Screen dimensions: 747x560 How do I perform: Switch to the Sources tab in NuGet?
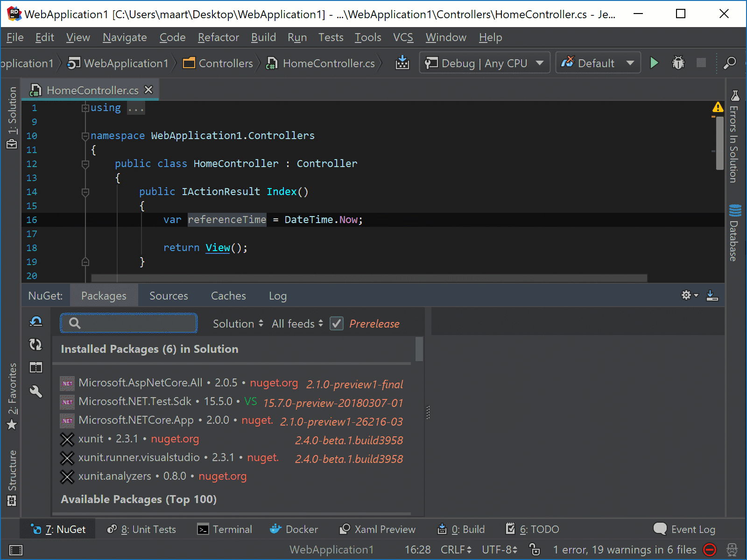[168, 295]
